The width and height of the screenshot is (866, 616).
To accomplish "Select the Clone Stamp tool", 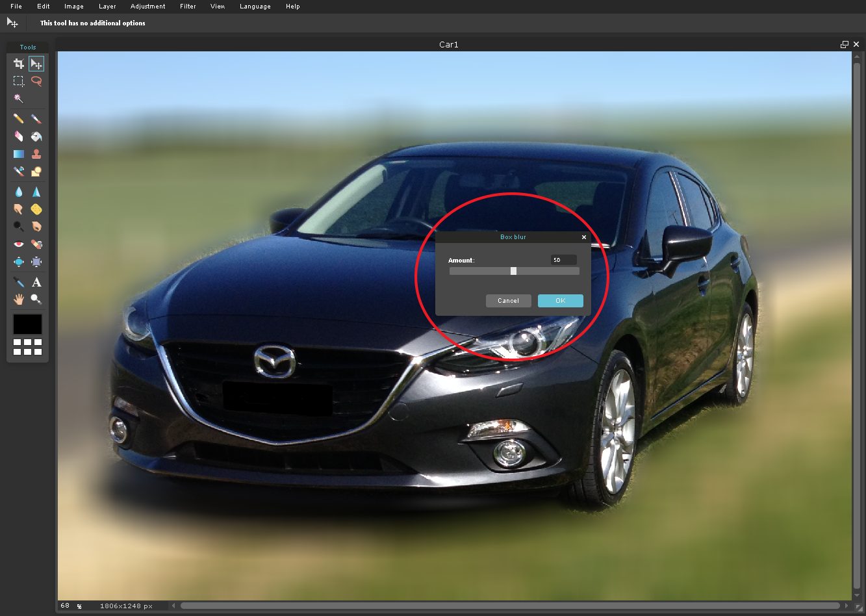I will click(36, 154).
